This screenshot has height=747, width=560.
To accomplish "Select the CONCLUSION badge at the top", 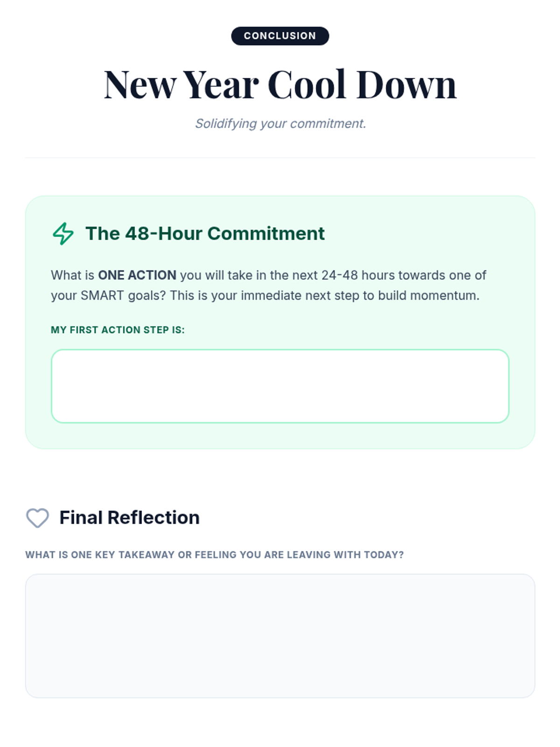I will (x=280, y=36).
